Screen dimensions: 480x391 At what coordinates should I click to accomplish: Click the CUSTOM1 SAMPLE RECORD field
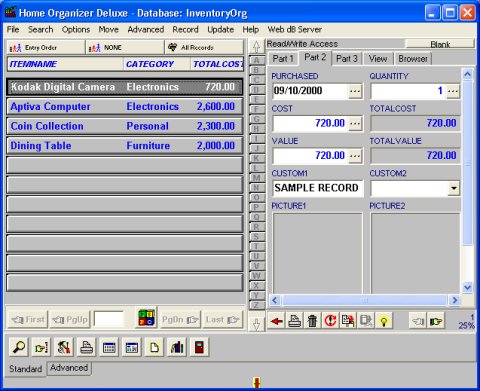[x=317, y=188]
